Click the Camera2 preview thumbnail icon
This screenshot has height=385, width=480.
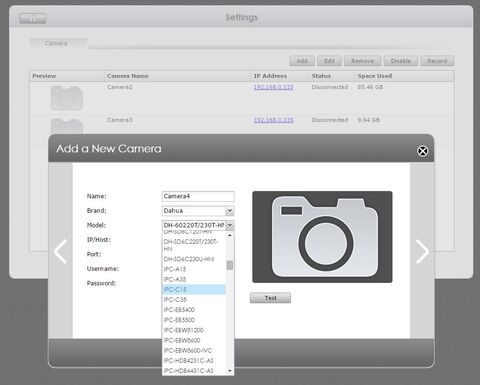click(x=67, y=98)
